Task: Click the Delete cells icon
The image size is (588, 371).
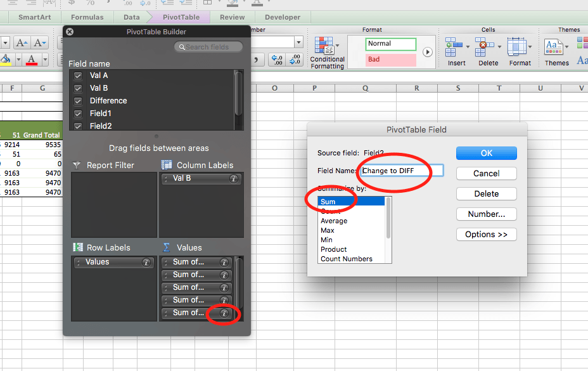Action: coord(487,47)
